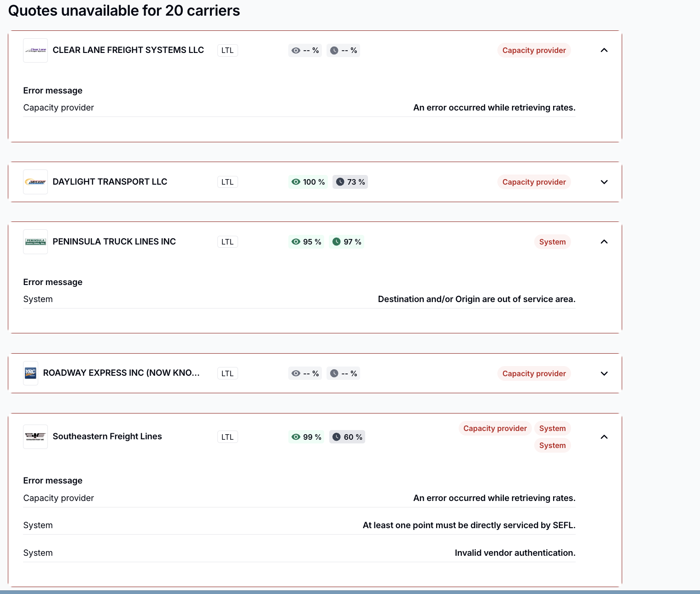Click the 73 % on-time badge for Daylight
The height and width of the screenshot is (594, 700).
point(350,182)
